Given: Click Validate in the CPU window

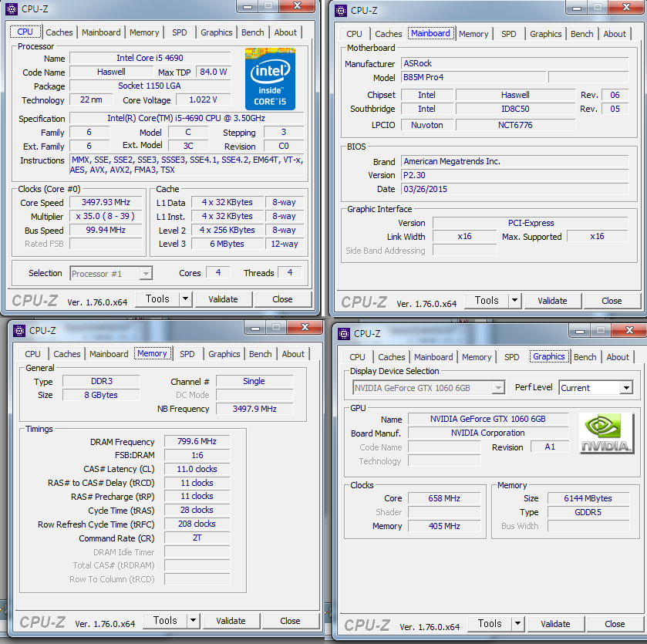Looking at the screenshot, I should click(x=223, y=299).
